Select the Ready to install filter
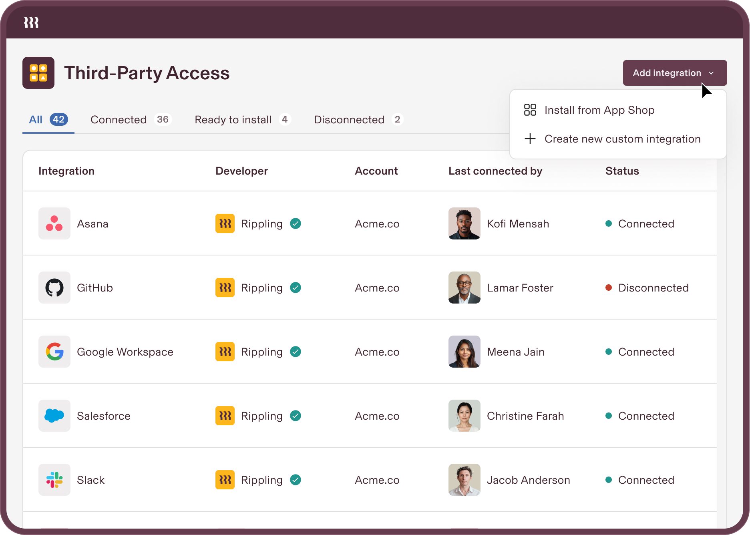 pos(233,119)
